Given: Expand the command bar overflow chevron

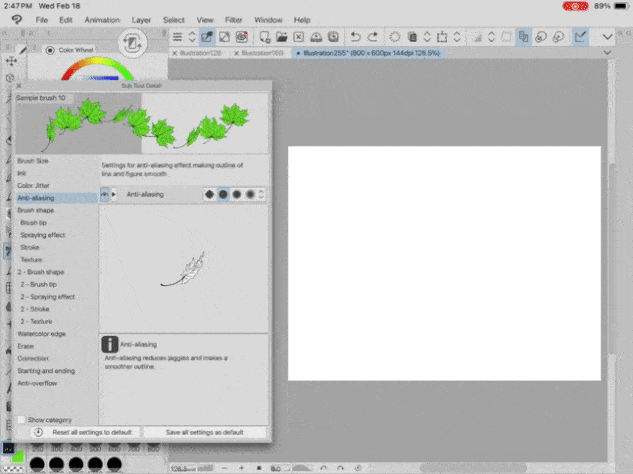Looking at the screenshot, I should (607, 37).
